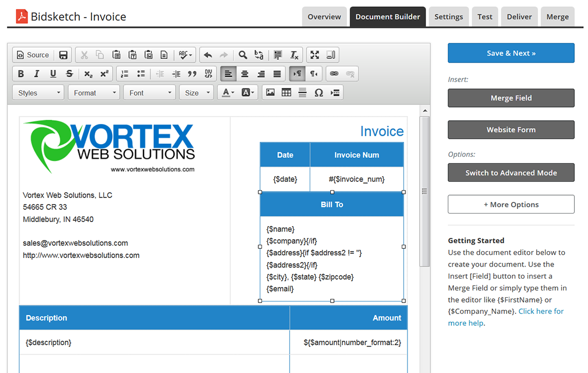Viewport: 588px width, 373px height.
Task: Open the Deliver tab
Action: click(519, 16)
